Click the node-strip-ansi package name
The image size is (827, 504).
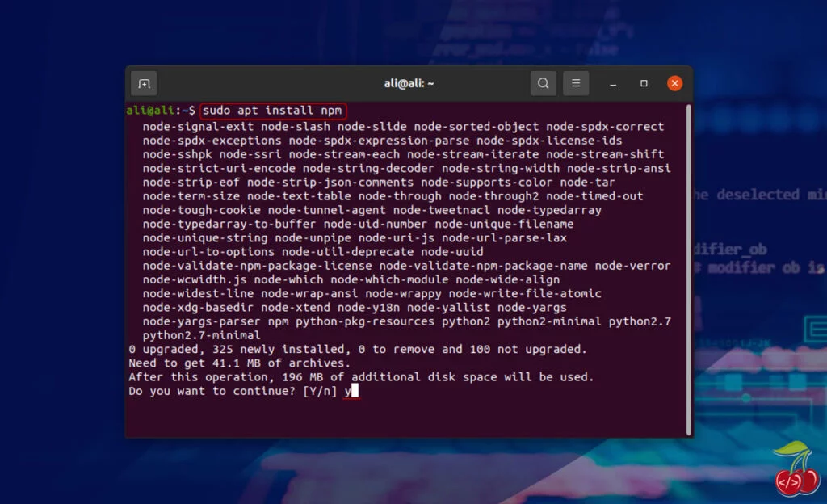tap(619, 168)
